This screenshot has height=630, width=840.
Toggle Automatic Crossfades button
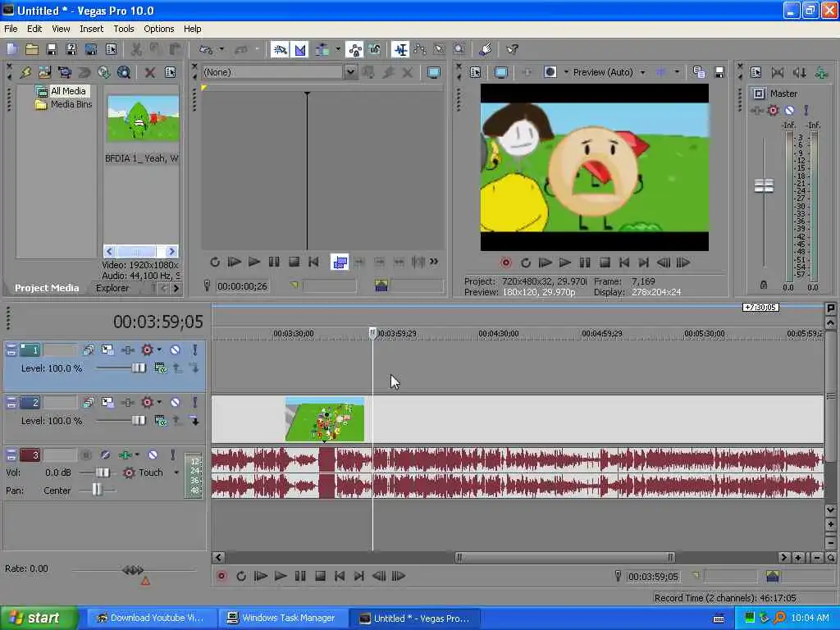300,50
